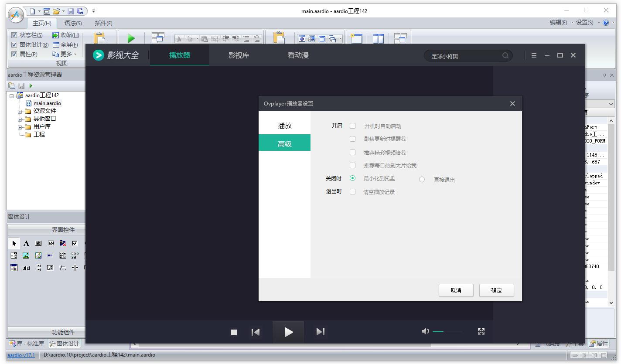This screenshot has width=621, height=364.
Task: Select the splitter control icon
Action: [x=75, y=268]
